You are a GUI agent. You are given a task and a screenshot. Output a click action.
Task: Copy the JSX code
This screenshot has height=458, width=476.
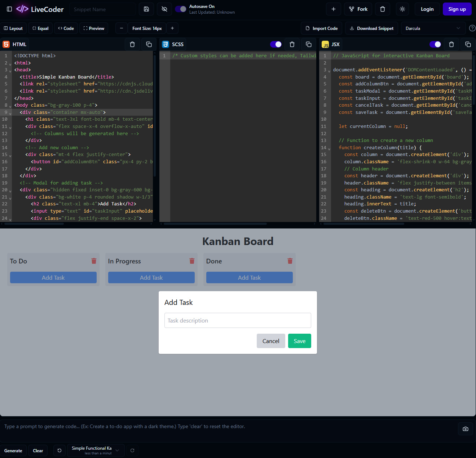click(468, 44)
